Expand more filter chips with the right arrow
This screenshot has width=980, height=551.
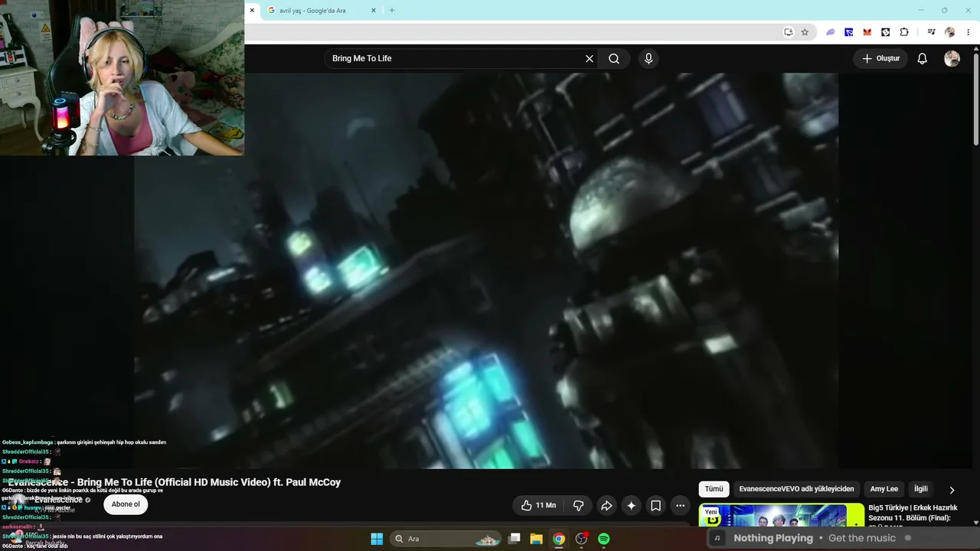tap(952, 490)
